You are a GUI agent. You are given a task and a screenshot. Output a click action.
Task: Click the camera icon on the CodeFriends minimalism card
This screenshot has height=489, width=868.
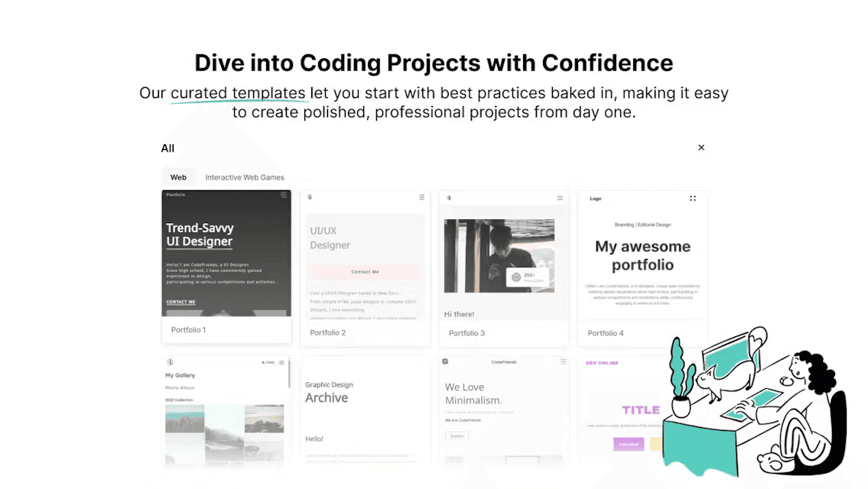[x=445, y=362]
